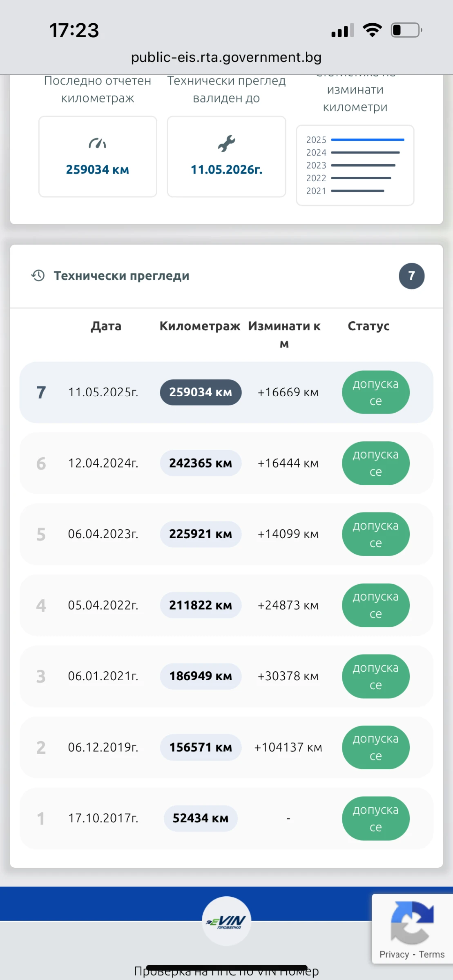This screenshot has width=453, height=980.
Task: Tap the inspections count badge 7
Action: [411, 276]
